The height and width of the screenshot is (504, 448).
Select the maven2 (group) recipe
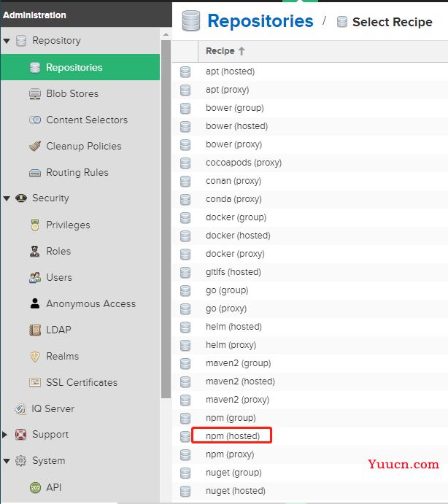pos(239,363)
